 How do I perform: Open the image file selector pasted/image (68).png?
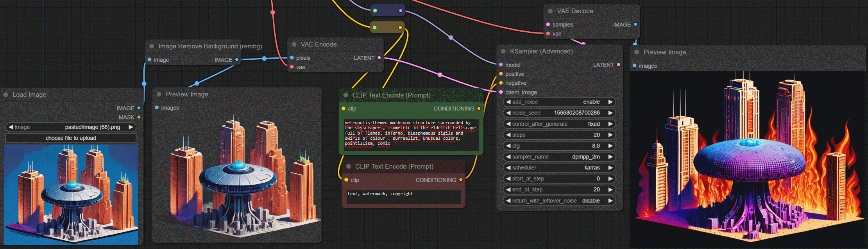click(x=71, y=127)
